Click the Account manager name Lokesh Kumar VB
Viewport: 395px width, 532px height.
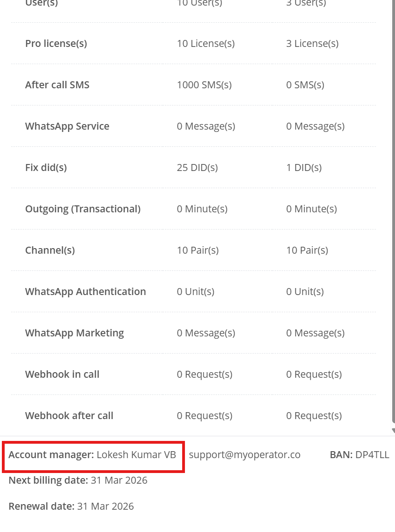136,454
